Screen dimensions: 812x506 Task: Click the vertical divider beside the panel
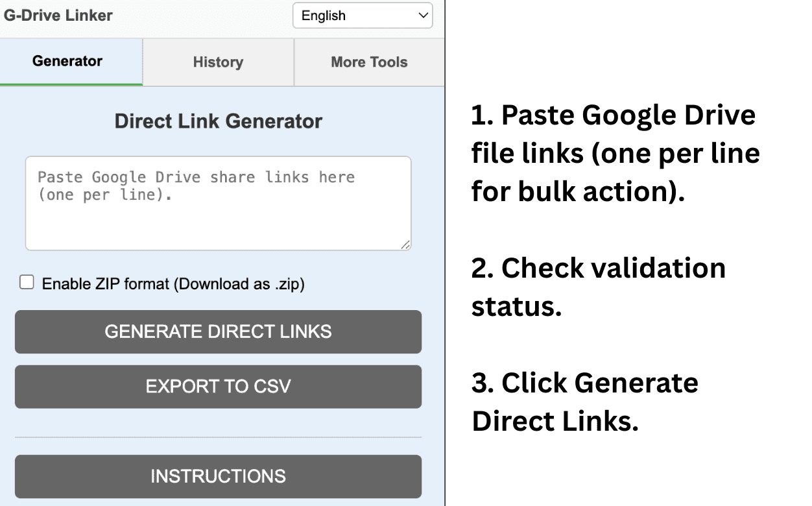[445, 259]
